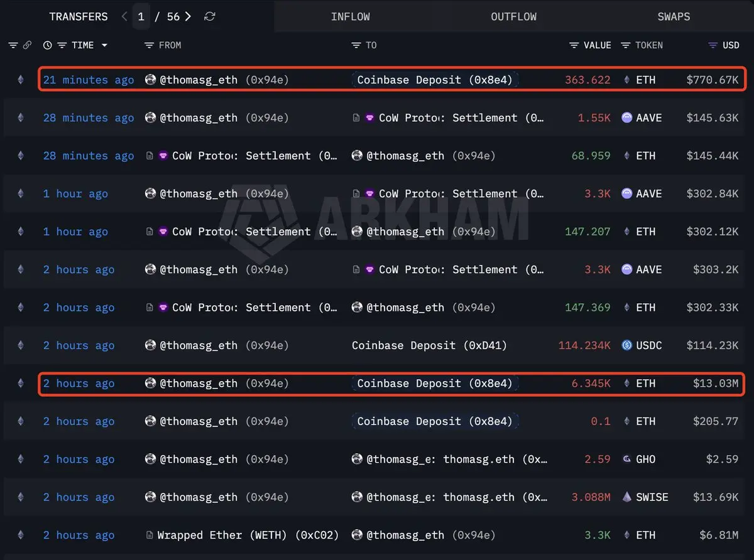
Task: Click the GHO token icon
Action: tap(626, 459)
